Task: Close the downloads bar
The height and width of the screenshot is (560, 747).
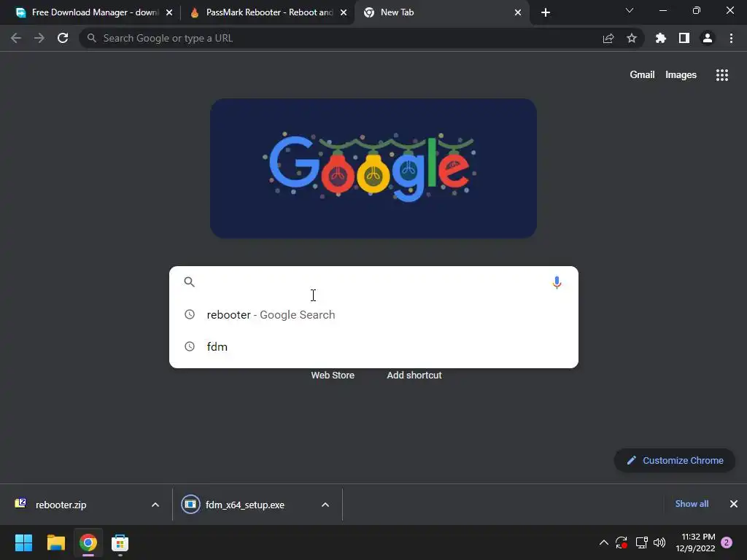Action: [x=734, y=504]
